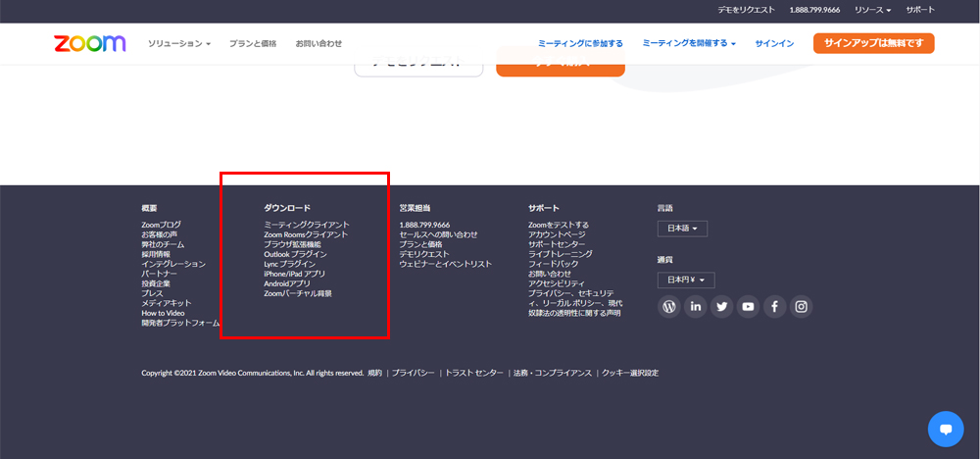The image size is (980, 459).
Task: Open クッキー選択設定 link
Action: point(630,373)
